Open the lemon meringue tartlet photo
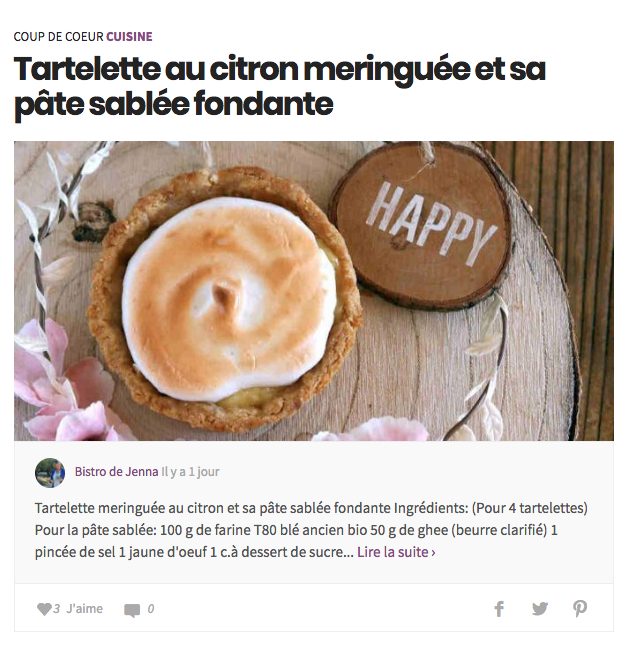 pyautogui.click(x=314, y=291)
